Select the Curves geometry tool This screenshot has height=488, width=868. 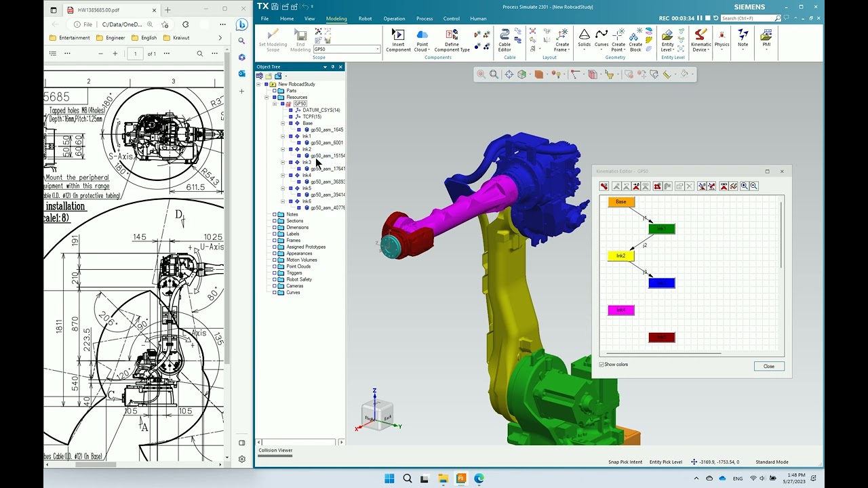pyautogui.click(x=601, y=39)
